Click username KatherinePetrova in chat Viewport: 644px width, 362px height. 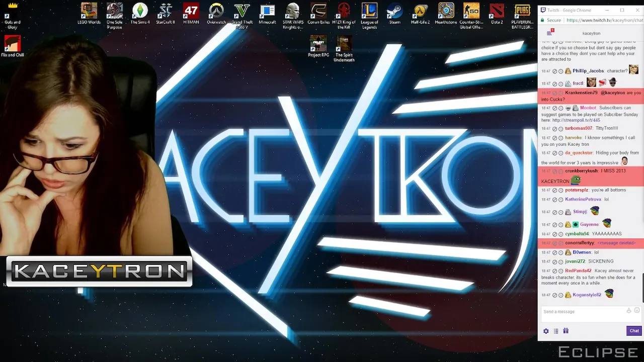click(x=583, y=200)
